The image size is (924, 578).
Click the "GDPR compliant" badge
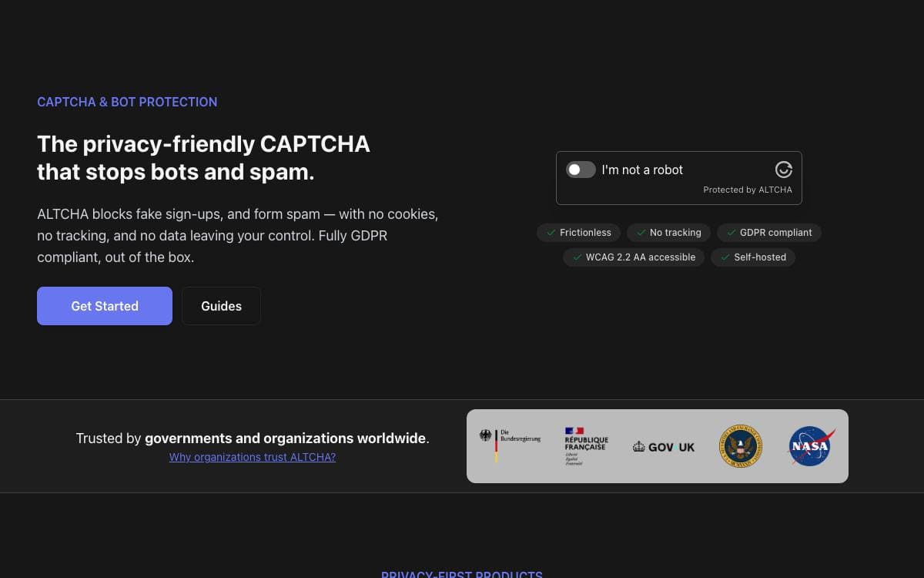point(769,233)
